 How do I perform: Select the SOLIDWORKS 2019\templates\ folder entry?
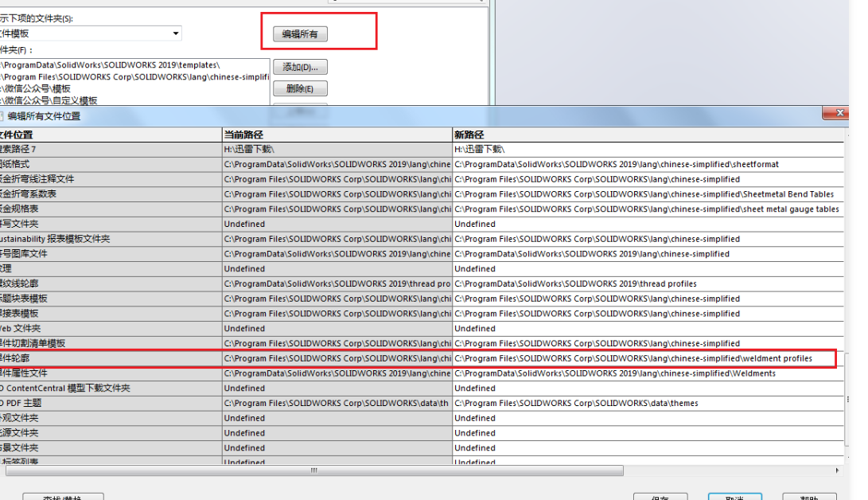134,64
